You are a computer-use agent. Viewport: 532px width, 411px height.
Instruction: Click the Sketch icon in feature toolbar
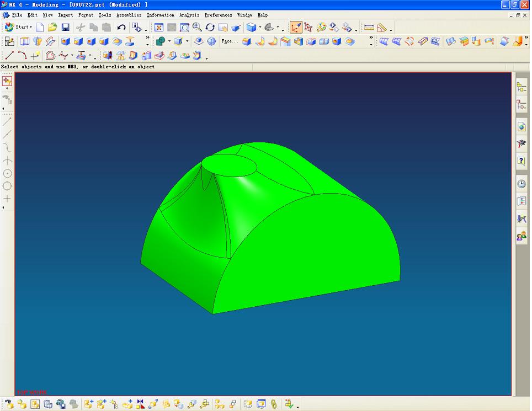9,41
